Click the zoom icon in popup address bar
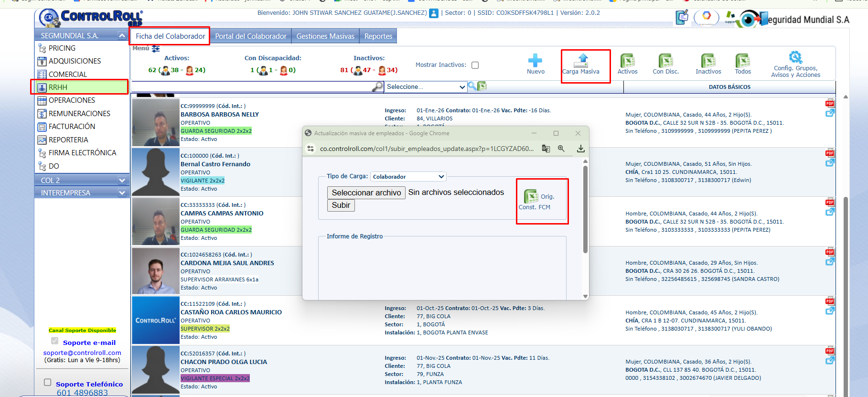The height and width of the screenshot is (397, 868). (x=561, y=149)
